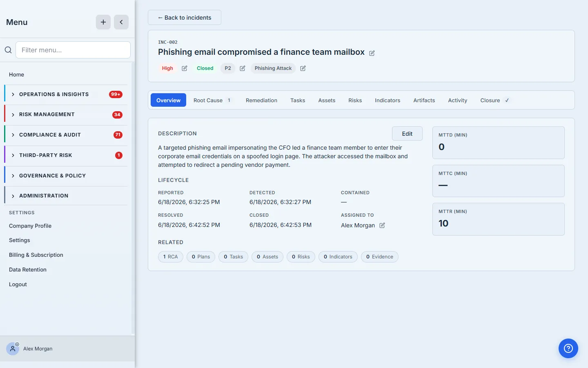Click the Phishing Attack category badge

tap(273, 68)
